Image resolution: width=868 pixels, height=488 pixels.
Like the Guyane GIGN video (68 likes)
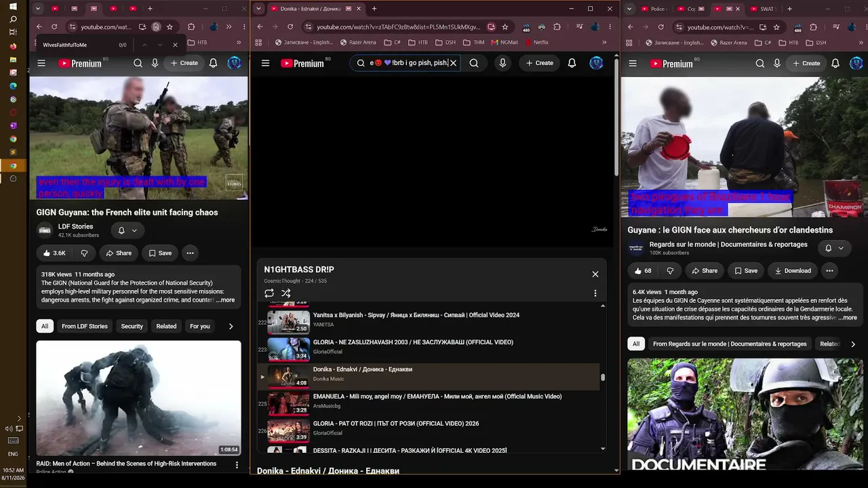click(x=642, y=270)
